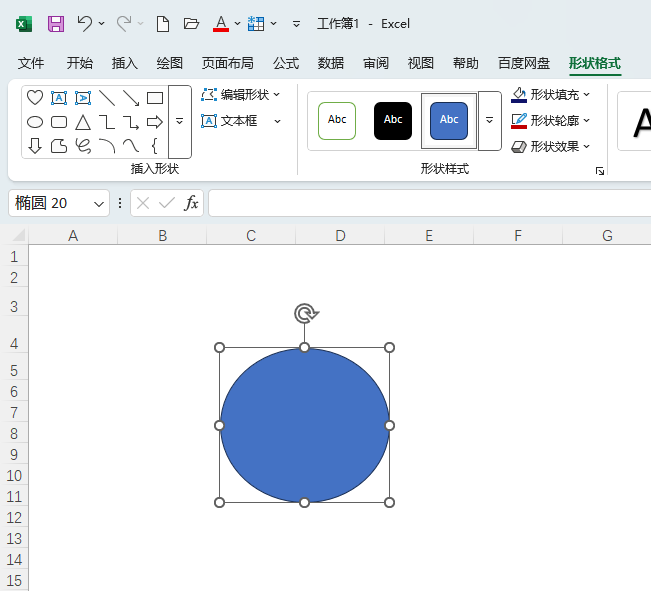Open the 文件 menu tab

click(x=31, y=63)
